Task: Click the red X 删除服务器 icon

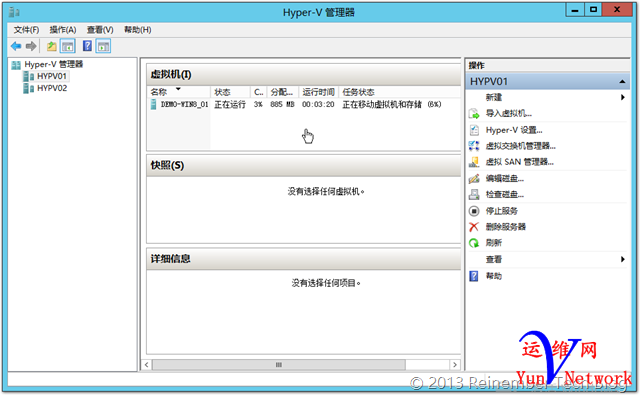Action: [474, 227]
